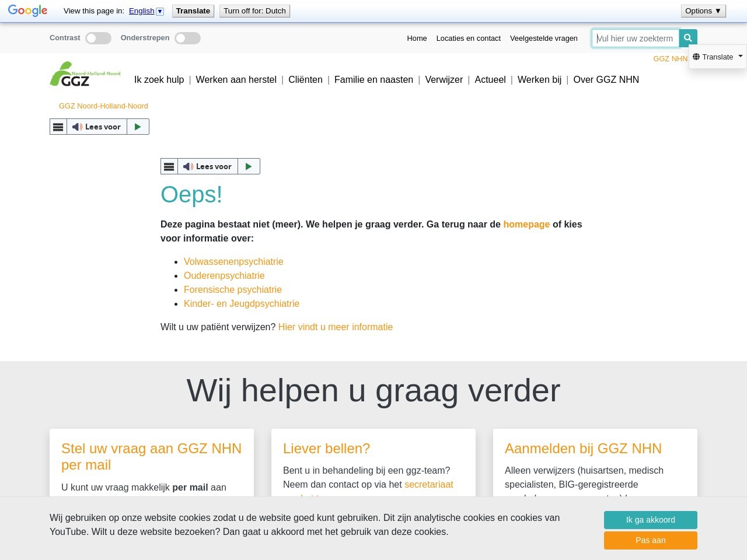Enable the Onderstrepen switch
This screenshot has height=560, width=747.
tap(187, 38)
